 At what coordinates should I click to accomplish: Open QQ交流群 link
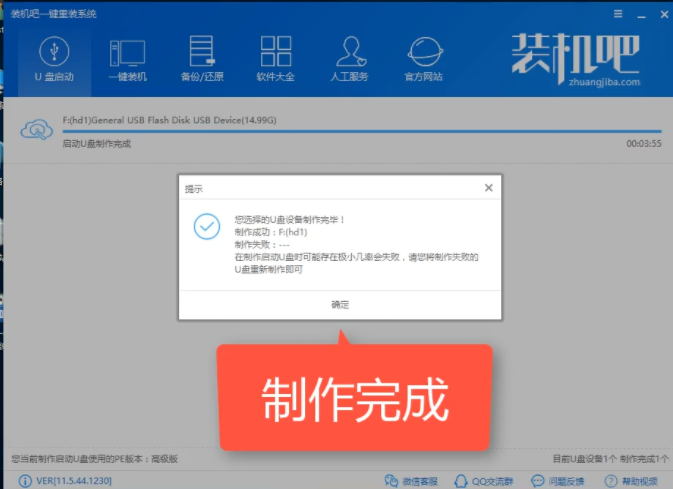pyautogui.click(x=484, y=481)
